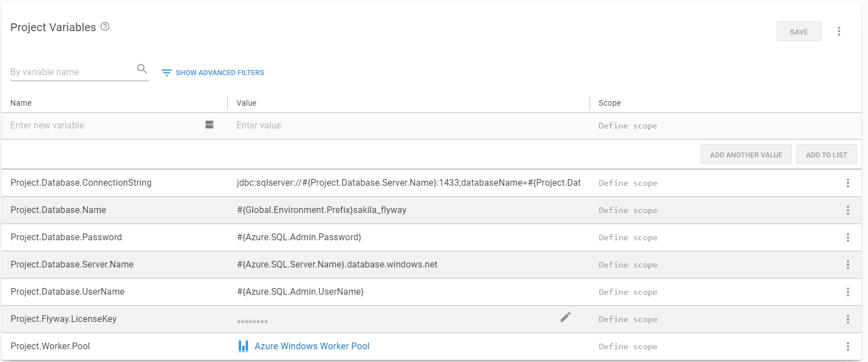Define scope for Project.Database.UserName
Screen dimensions: 868x362
click(x=628, y=292)
